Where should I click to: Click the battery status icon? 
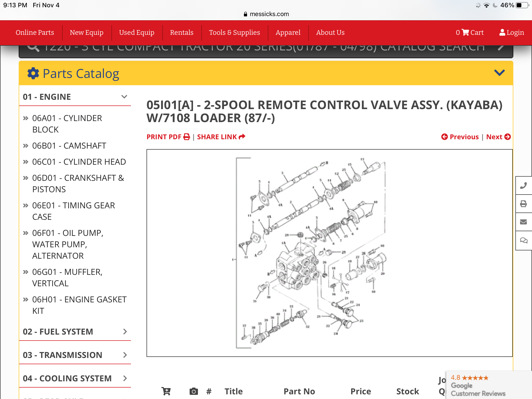[522, 5]
